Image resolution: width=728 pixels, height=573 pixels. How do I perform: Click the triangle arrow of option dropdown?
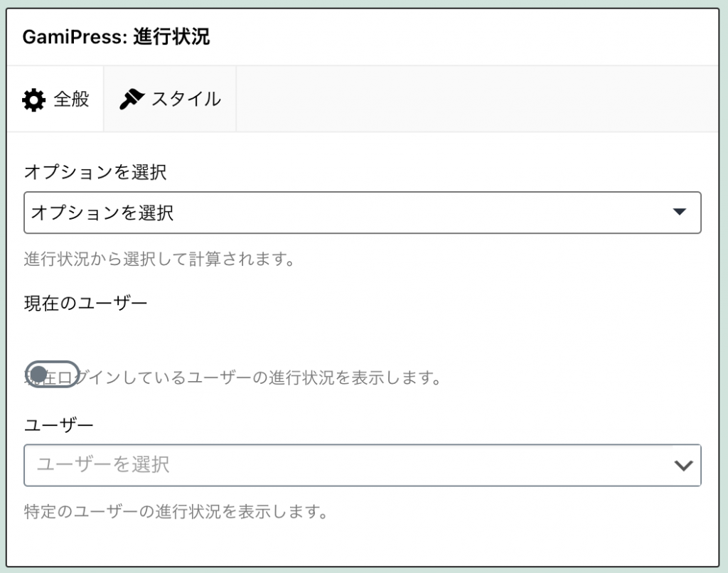679,212
